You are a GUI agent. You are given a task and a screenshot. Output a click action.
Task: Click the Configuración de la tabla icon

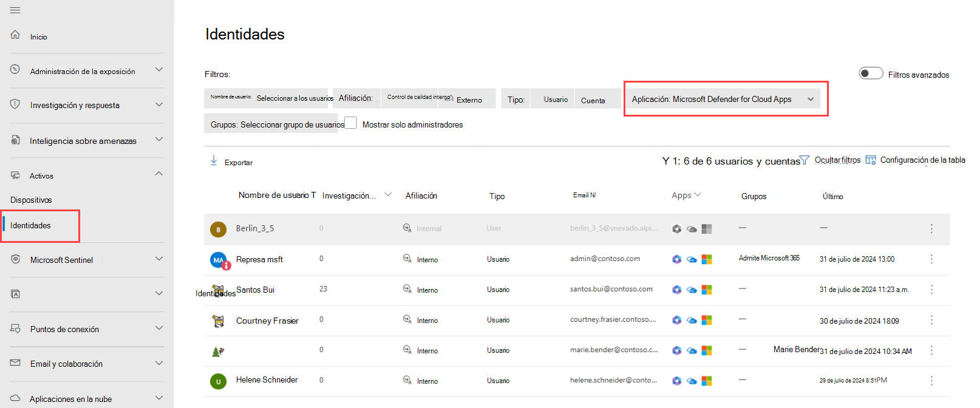pos(871,160)
